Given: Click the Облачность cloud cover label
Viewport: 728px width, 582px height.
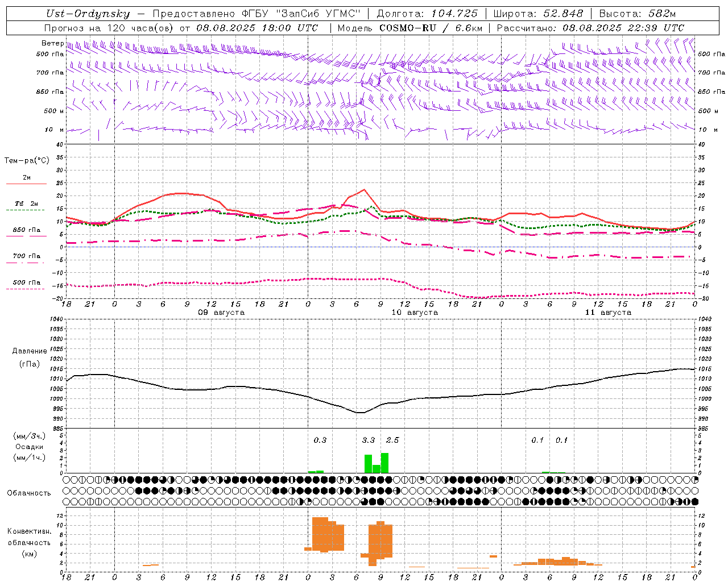Looking at the screenshot, I should point(29,493).
